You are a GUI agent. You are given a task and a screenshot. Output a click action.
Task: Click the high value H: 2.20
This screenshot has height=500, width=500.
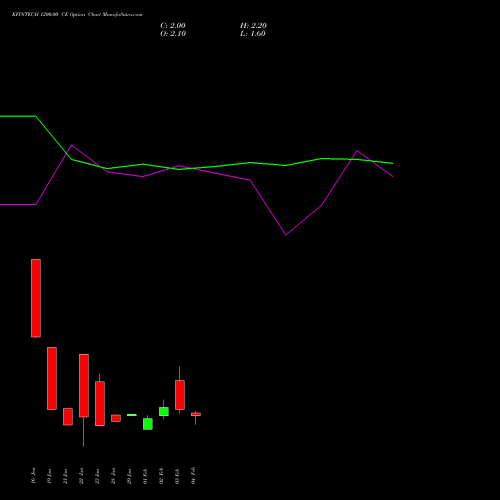coord(253,26)
